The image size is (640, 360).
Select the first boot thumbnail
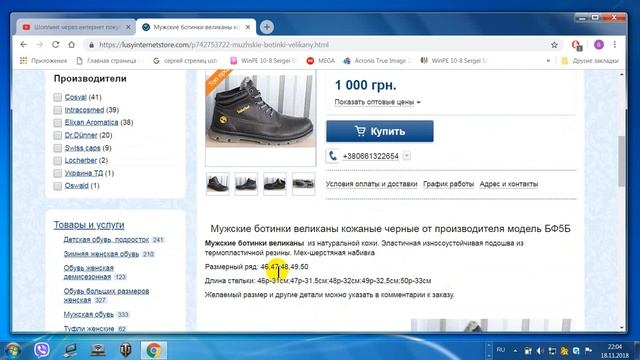pos(218,184)
